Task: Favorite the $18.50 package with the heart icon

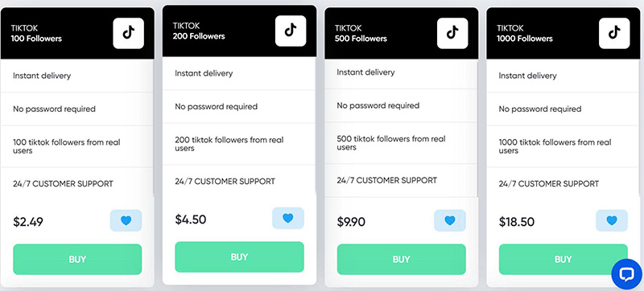Action: click(612, 220)
